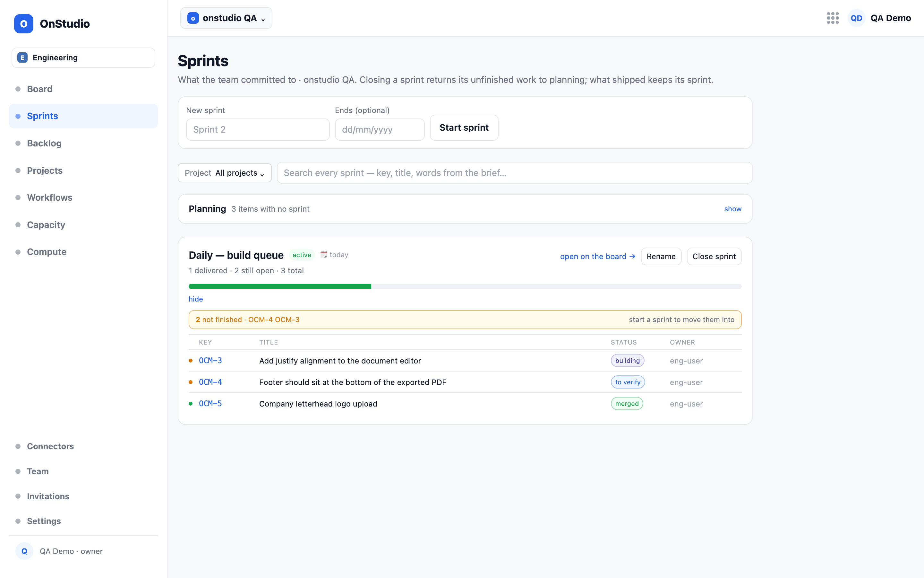Click the Engineering E badge icon
Image resolution: width=924 pixels, height=578 pixels.
22,58
